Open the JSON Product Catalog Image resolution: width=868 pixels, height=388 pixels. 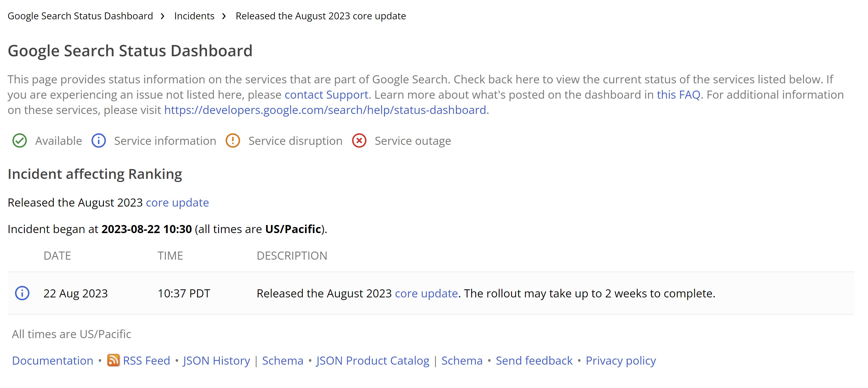tap(372, 360)
